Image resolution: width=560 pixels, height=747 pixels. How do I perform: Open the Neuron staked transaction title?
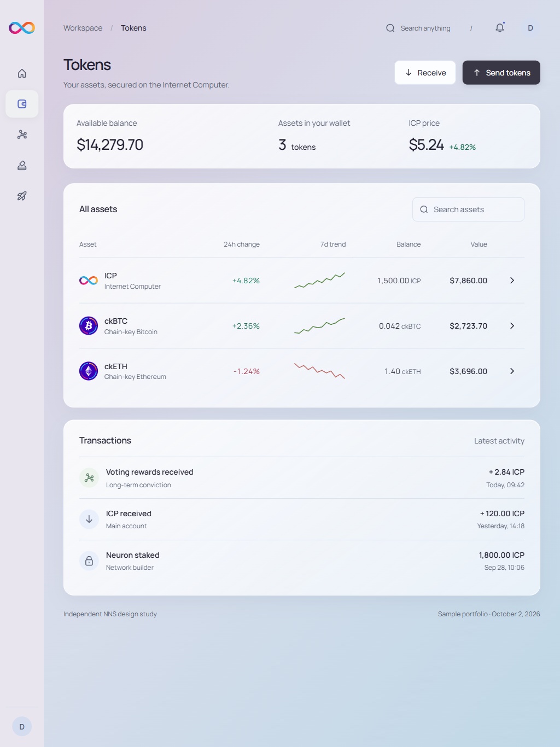click(x=132, y=555)
